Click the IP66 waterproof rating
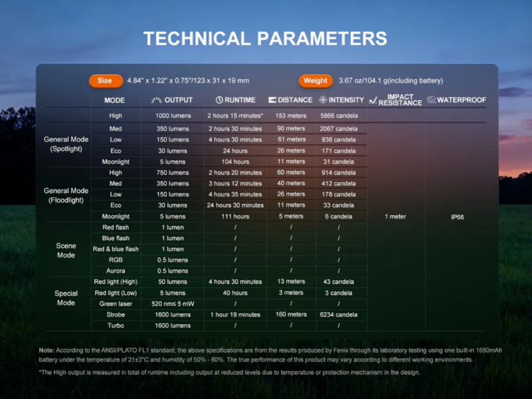 [x=457, y=217]
